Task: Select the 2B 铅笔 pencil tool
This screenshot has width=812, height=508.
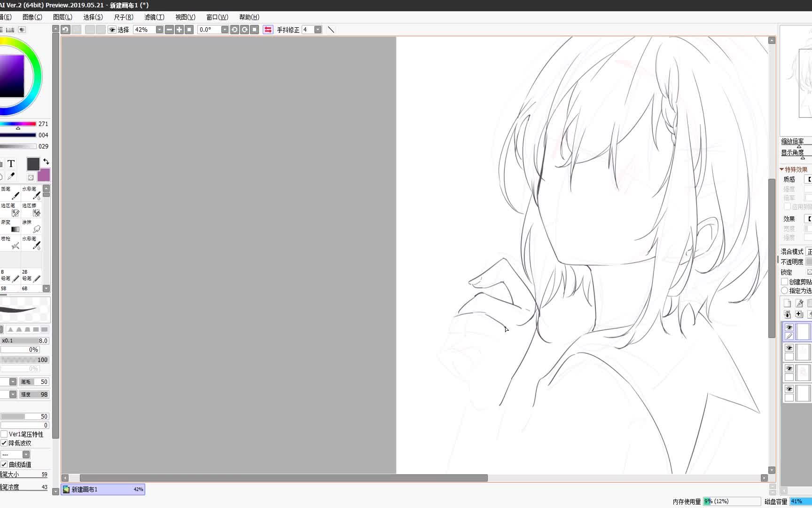Action: pyautogui.click(x=31, y=276)
